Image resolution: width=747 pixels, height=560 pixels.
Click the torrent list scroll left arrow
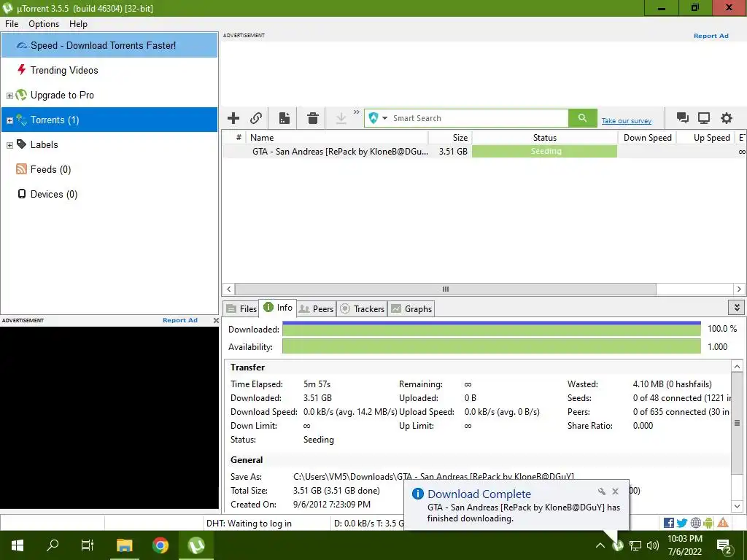point(228,289)
